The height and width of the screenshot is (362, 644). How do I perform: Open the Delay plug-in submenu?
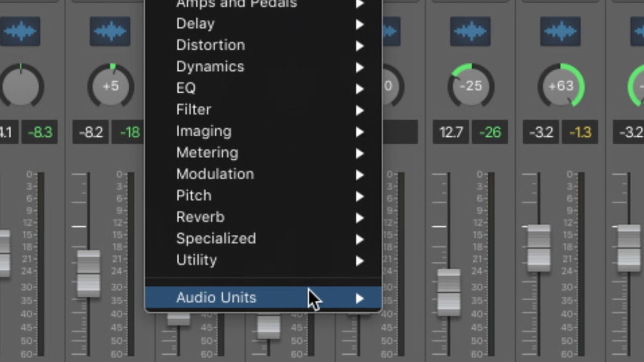[264, 24]
